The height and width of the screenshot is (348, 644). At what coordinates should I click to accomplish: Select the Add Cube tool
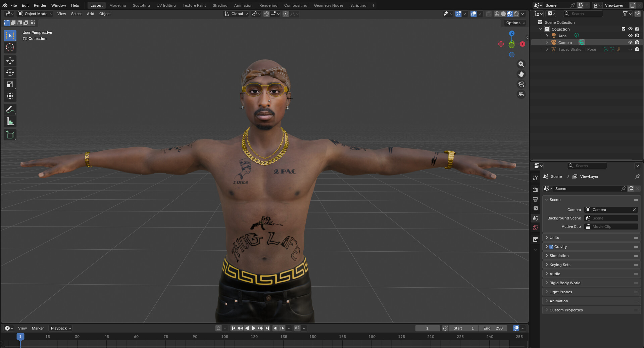click(10, 135)
